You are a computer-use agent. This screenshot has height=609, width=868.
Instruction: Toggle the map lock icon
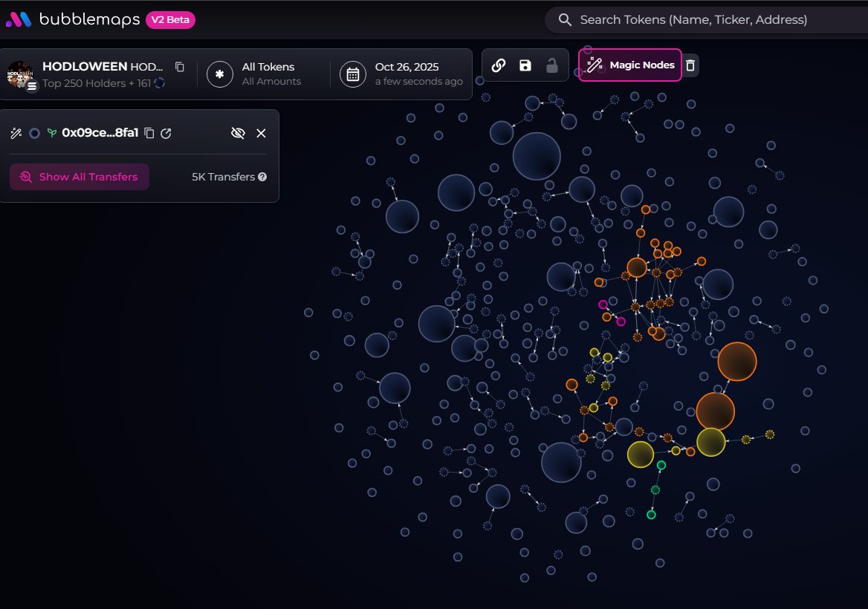point(551,65)
